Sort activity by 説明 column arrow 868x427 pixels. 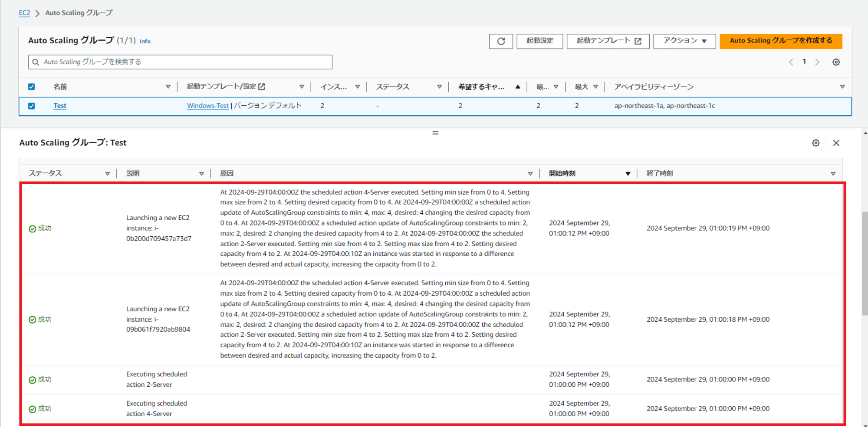coord(201,174)
